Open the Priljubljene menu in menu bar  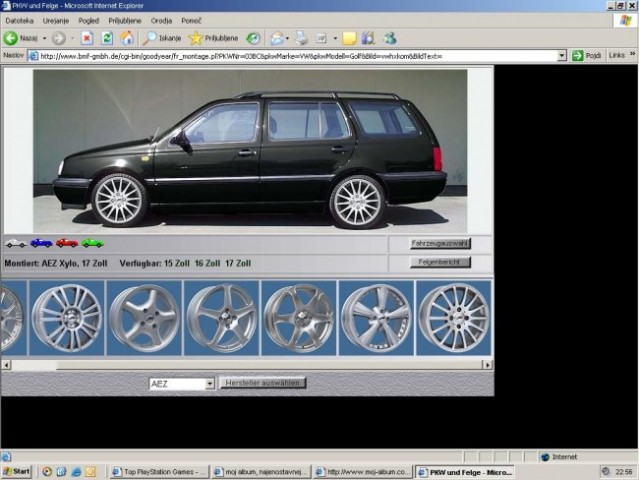tap(125, 20)
